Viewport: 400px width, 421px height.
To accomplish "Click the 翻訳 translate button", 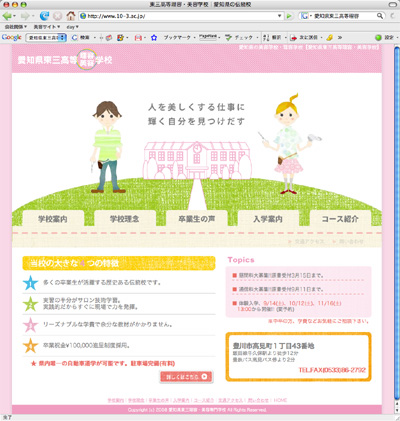I will coord(273,38).
